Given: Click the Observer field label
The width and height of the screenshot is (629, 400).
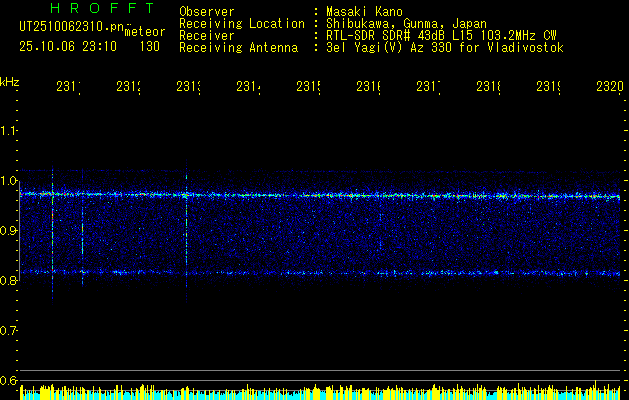Looking at the screenshot, I should coord(207,12).
